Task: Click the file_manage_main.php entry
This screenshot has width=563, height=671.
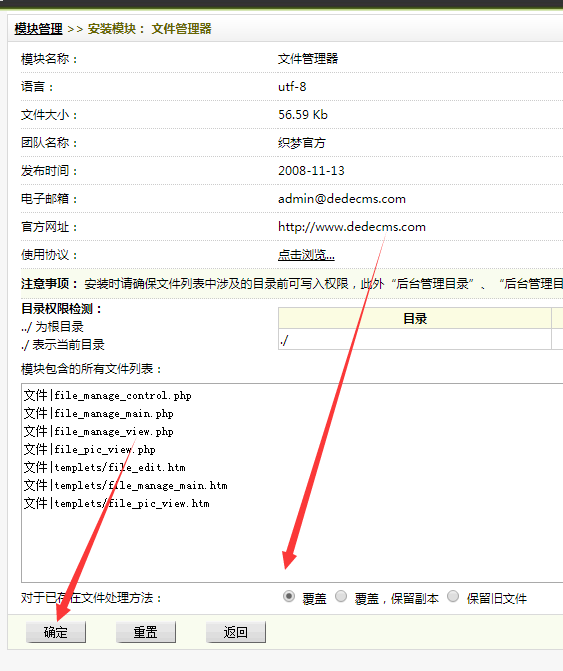Action: (x=98, y=413)
